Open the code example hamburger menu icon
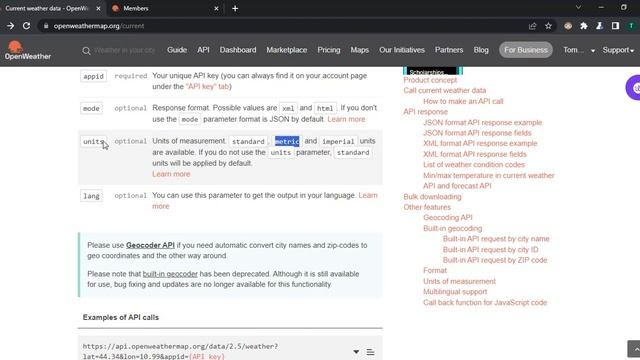640x360 pixels. click(x=370, y=352)
